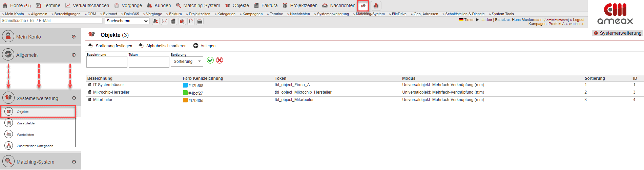Click the Logout link
The height and width of the screenshot is (170, 644).
click(579, 20)
